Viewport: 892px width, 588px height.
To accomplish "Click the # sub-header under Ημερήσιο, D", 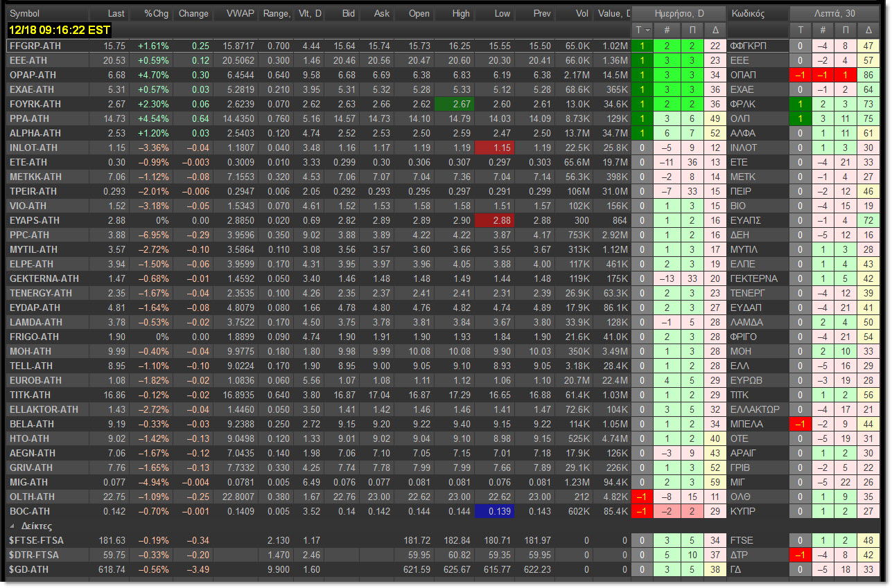I will [667, 30].
